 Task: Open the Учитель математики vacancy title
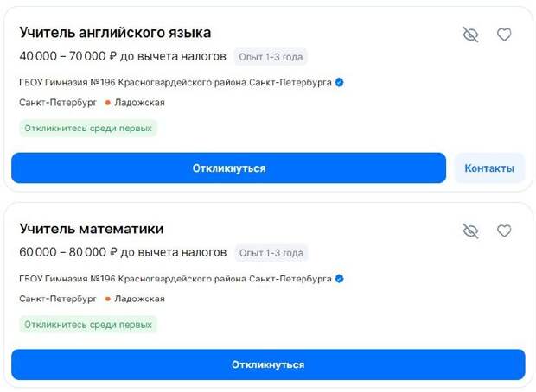(92, 229)
